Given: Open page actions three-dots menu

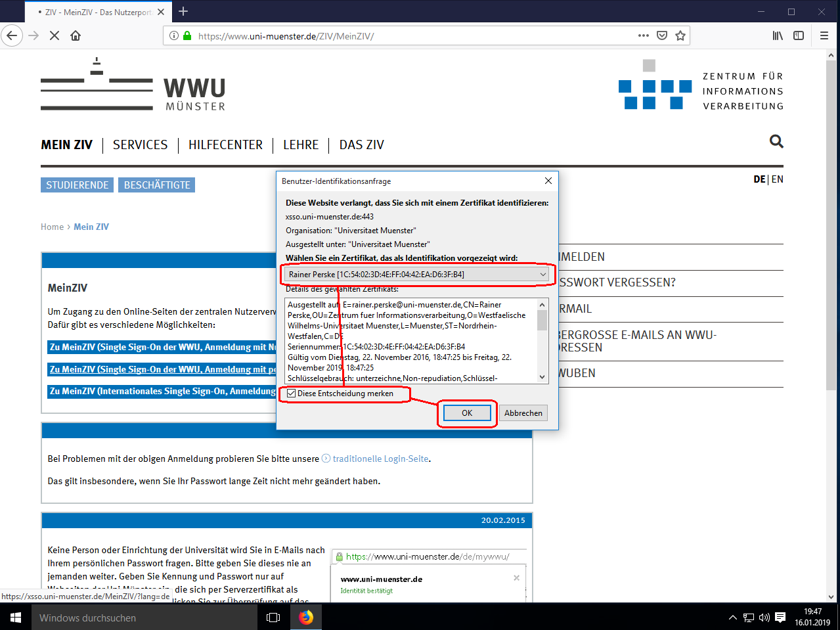Looking at the screenshot, I should (644, 35).
